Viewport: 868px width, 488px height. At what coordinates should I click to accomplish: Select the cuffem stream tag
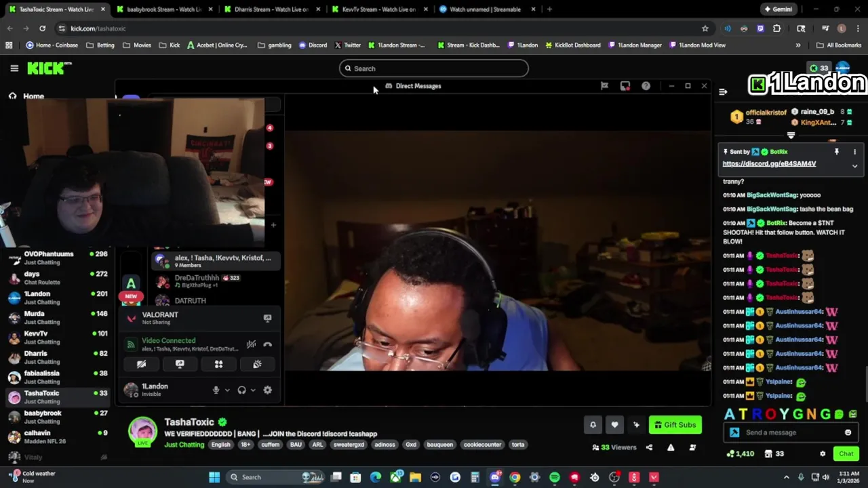click(270, 445)
